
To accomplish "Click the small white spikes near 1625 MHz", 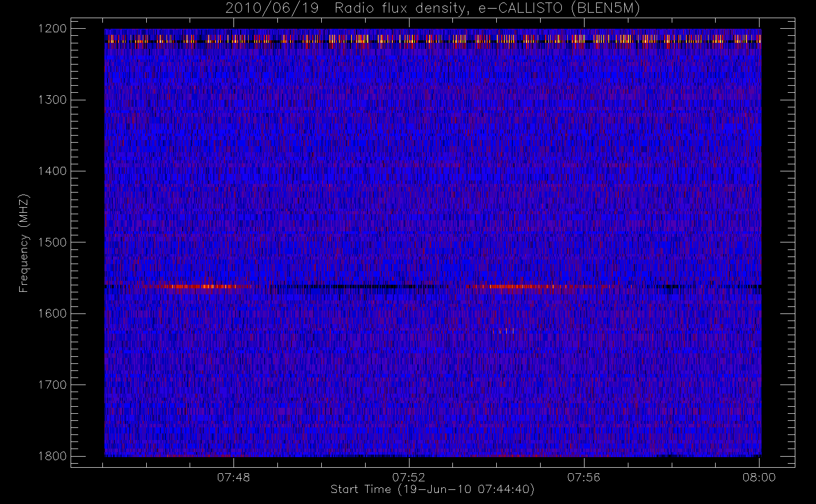I will 503,331.
